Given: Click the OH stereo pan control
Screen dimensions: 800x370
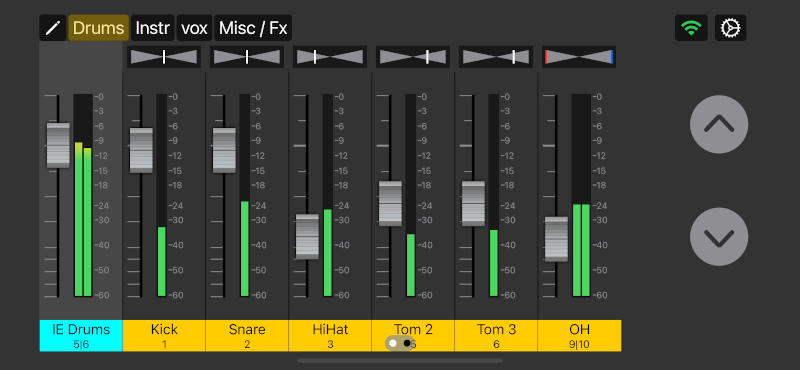Looking at the screenshot, I should pos(579,57).
